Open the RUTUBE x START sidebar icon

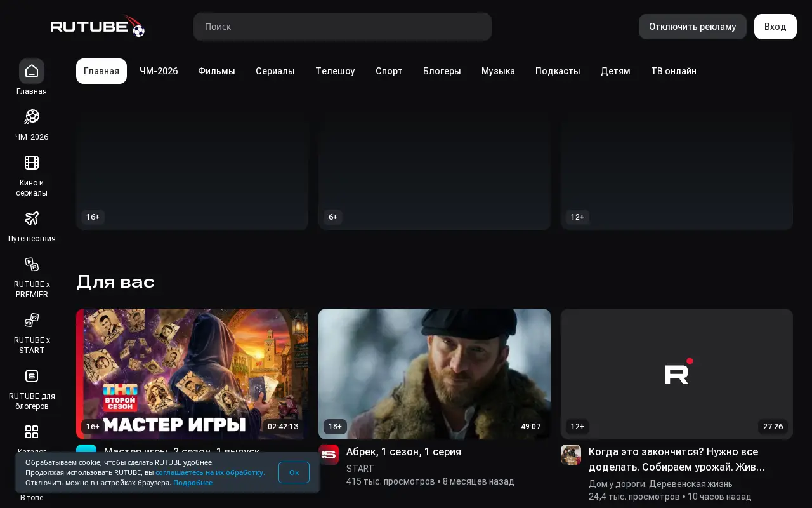pos(32,320)
